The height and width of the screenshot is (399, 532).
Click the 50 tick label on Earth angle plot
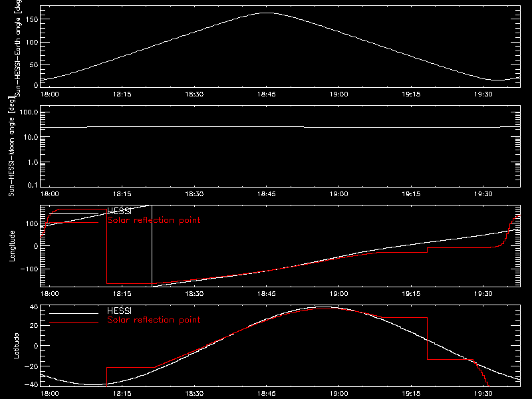coord(34,65)
